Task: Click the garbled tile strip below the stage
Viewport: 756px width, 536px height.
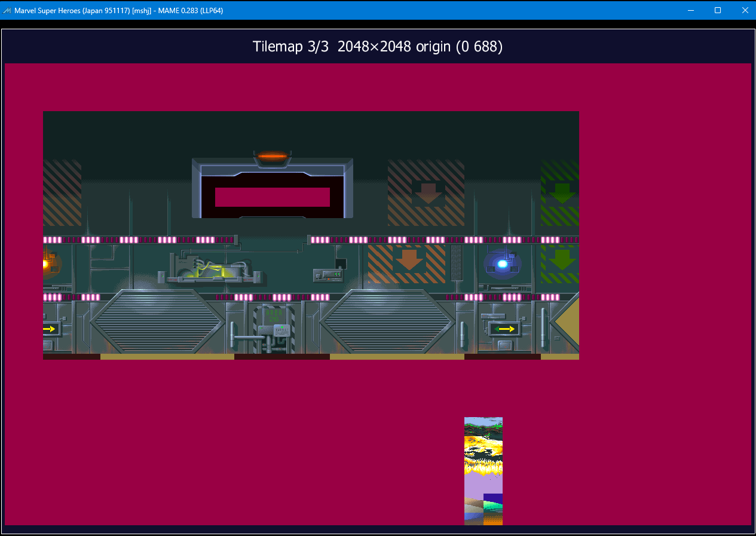Action: [483, 471]
